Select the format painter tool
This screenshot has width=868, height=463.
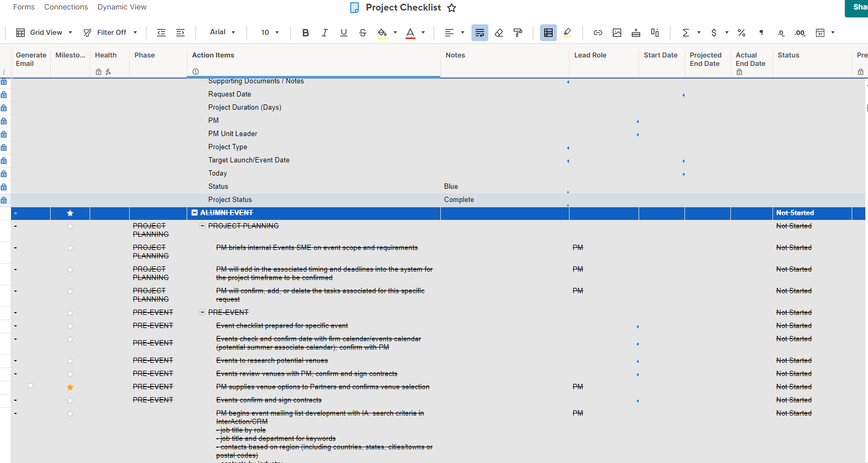(x=518, y=33)
